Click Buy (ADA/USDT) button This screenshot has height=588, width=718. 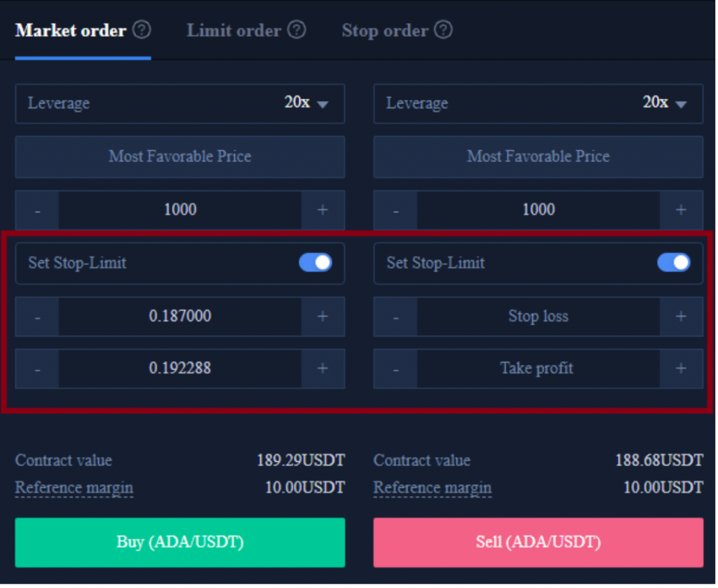point(180,542)
